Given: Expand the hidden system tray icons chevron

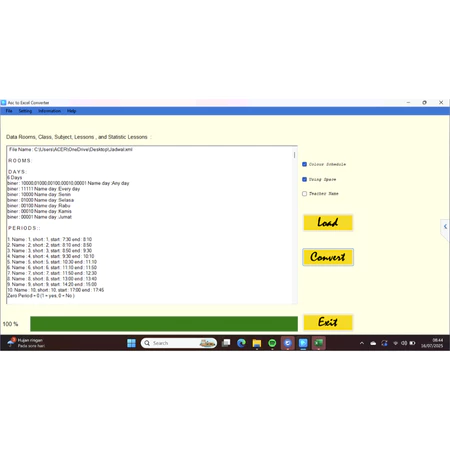Looking at the screenshot, I should [362, 343].
